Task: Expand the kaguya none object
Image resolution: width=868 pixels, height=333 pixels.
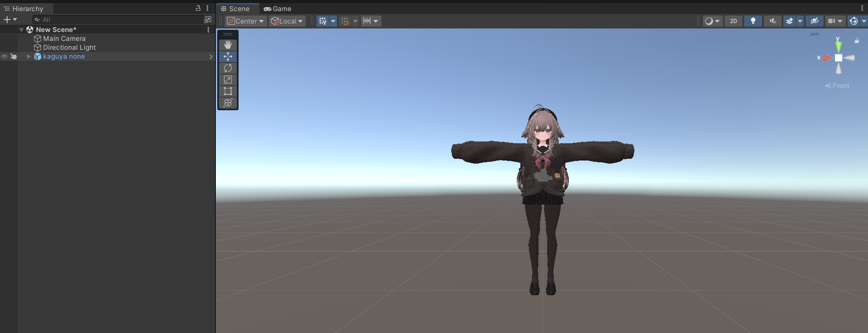Action: (29, 56)
